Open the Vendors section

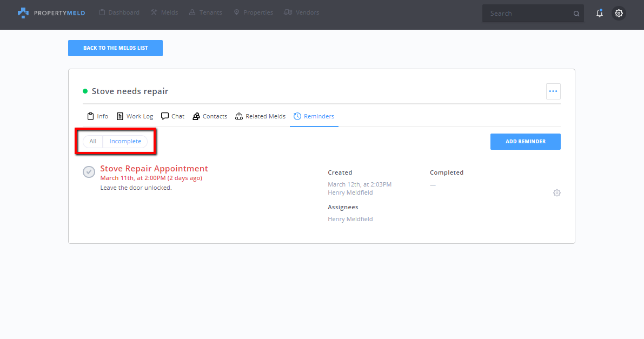pos(301,12)
